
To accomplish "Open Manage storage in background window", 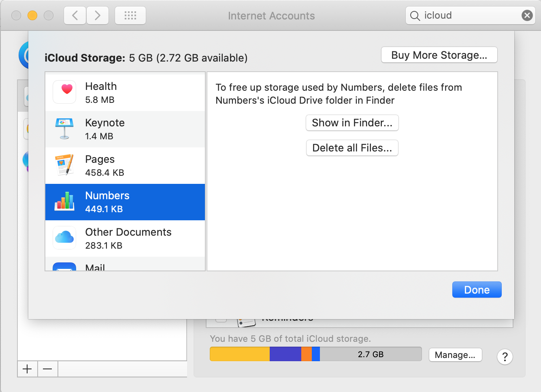I will click(455, 355).
